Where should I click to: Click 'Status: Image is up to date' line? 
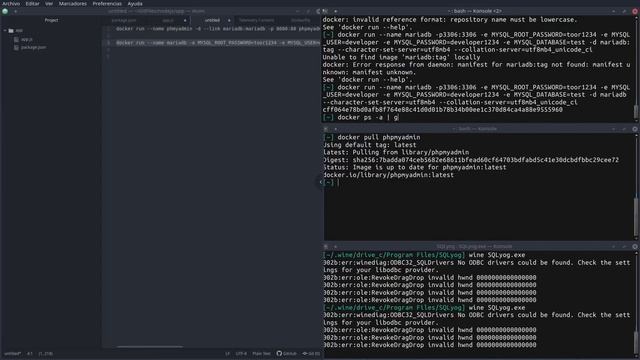(415, 167)
